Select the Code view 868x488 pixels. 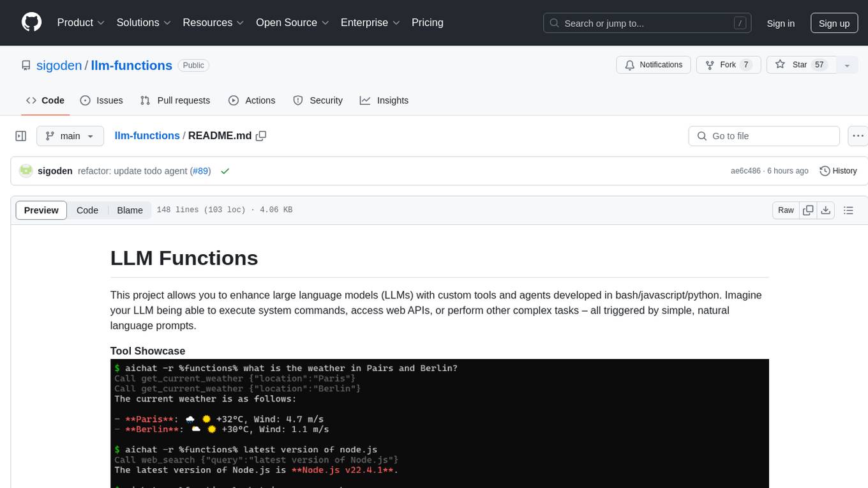pyautogui.click(x=87, y=210)
